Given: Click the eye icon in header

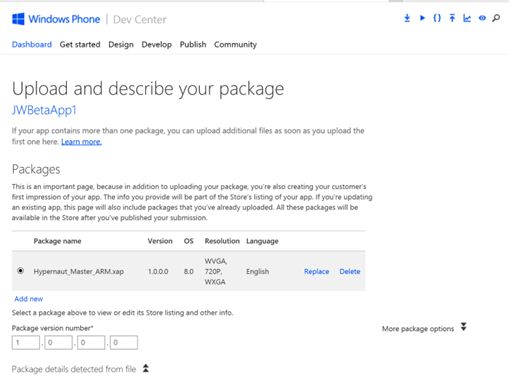Looking at the screenshot, I should click(482, 18).
